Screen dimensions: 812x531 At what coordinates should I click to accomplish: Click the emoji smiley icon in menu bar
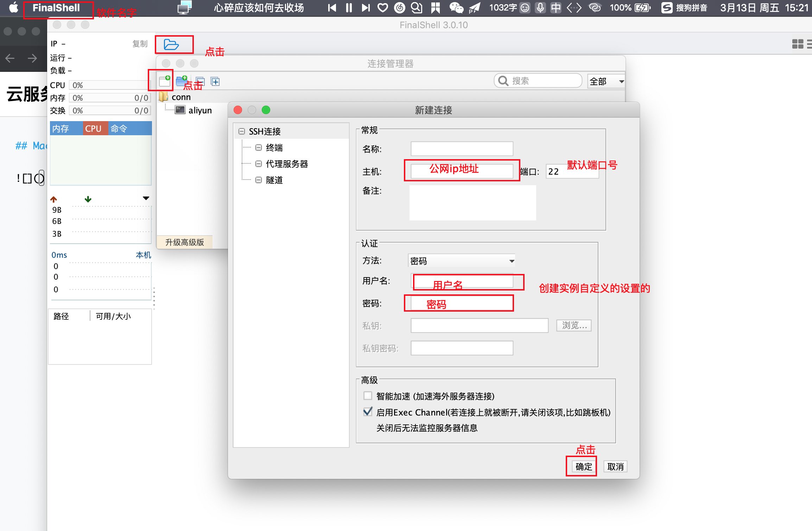click(525, 8)
